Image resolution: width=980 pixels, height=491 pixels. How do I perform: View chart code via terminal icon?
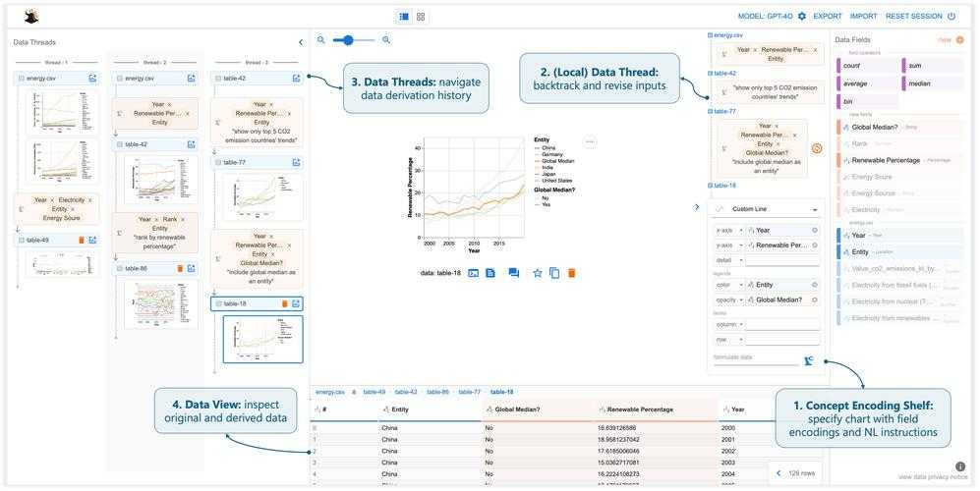tap(474, 273)
